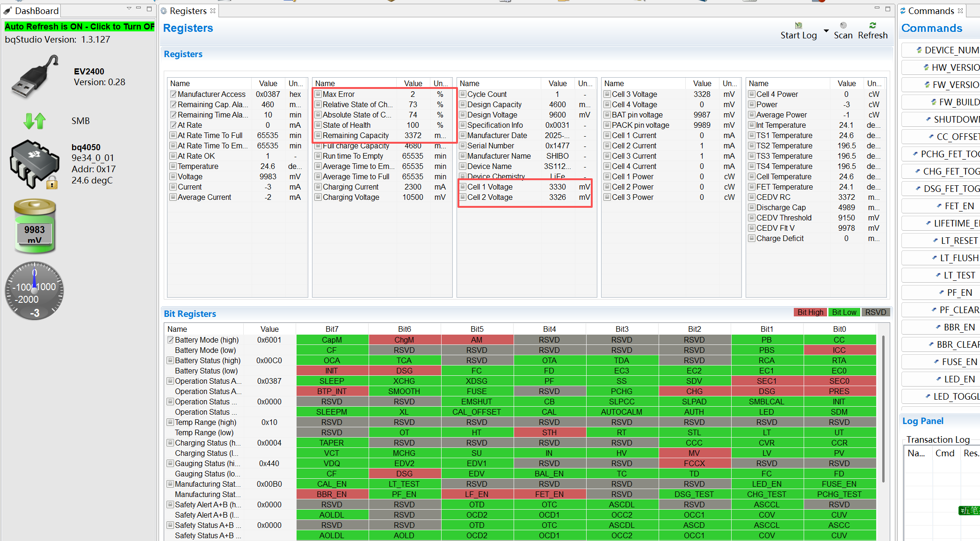Screen dimensions: 980x541
Task: Click the Bit High red legend swatch
Action: (810, 312)
